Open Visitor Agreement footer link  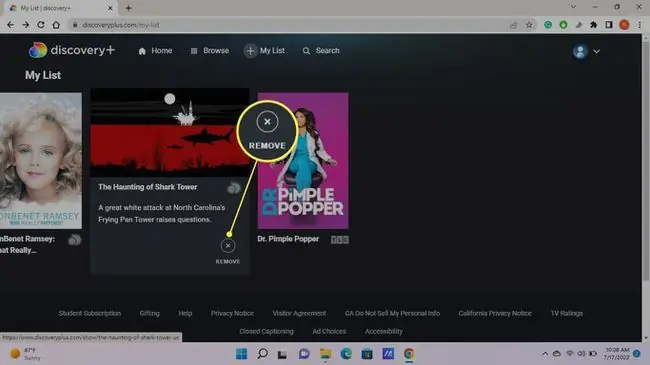(299, 313)
